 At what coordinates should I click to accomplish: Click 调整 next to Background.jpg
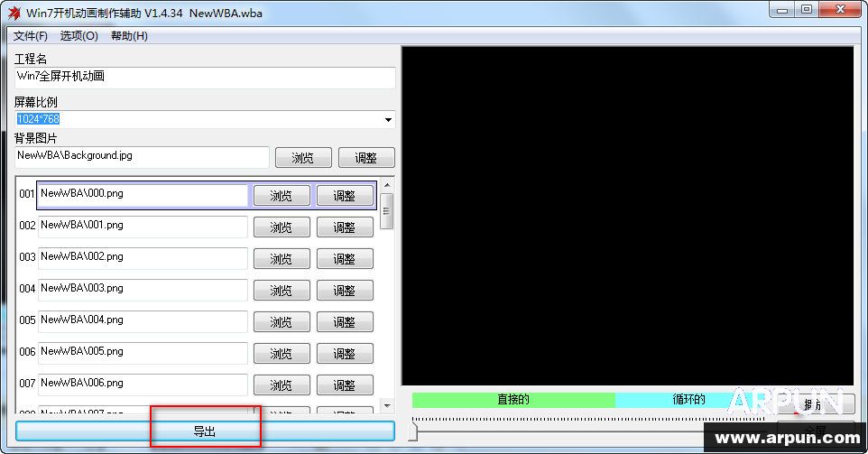pos(366,158)
